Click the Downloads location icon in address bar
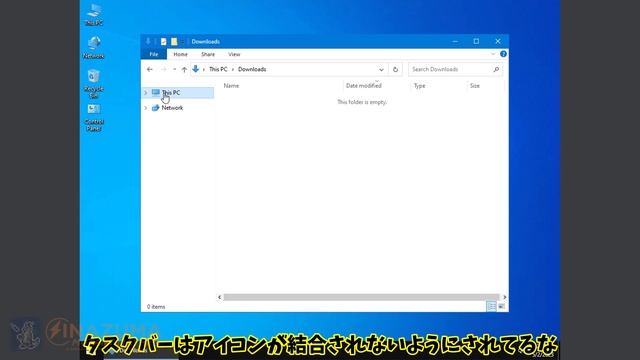 (196, 69)
